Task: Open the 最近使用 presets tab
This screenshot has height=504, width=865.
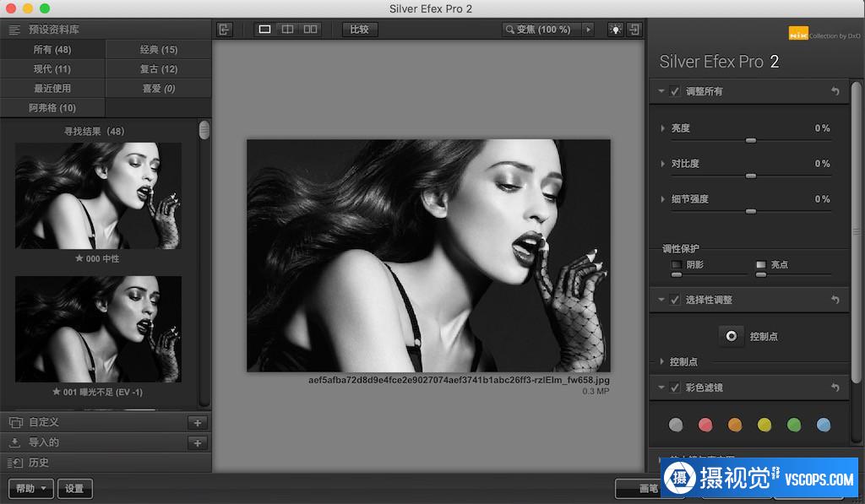Action: (52, 89)
